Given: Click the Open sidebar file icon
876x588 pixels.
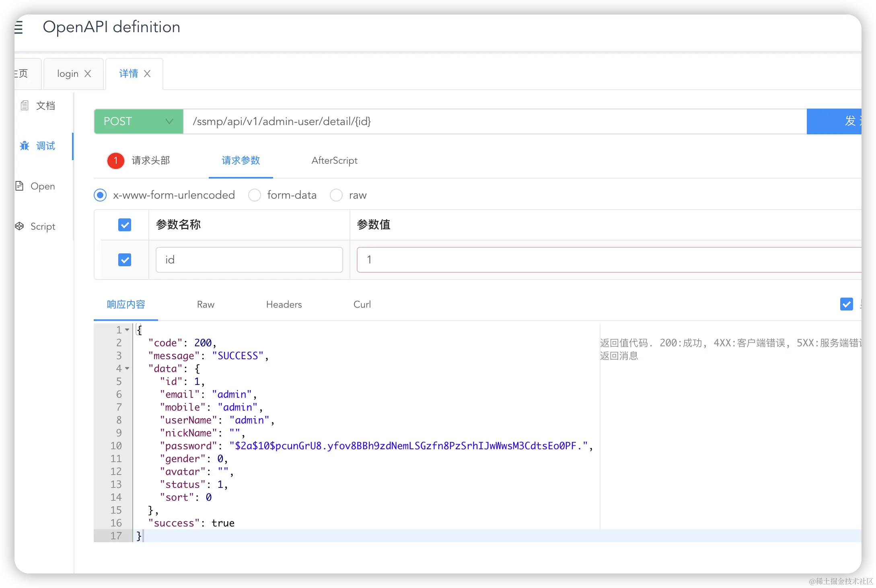Looking at the screenshot, I should tap(19, 186).
